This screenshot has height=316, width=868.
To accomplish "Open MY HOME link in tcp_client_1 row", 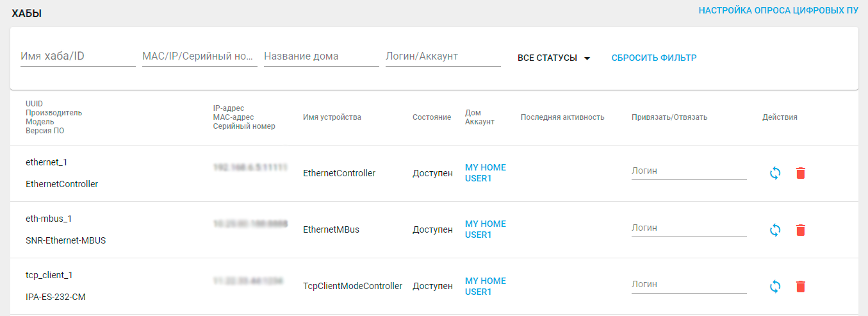I will click(485, 281).
